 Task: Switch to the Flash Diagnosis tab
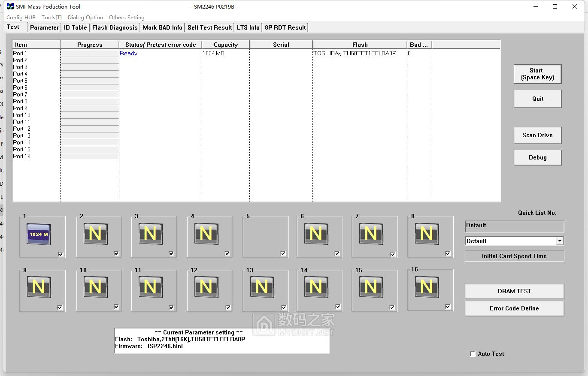(x=115, y=27)
